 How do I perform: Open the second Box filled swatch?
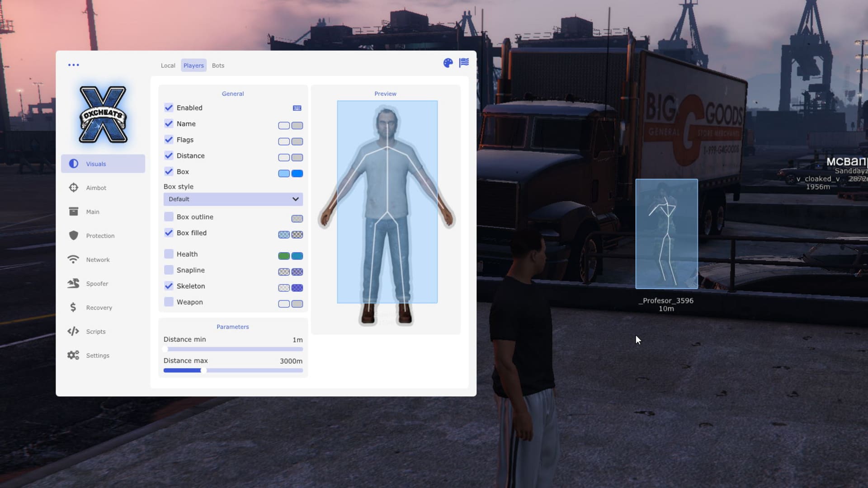297,235
